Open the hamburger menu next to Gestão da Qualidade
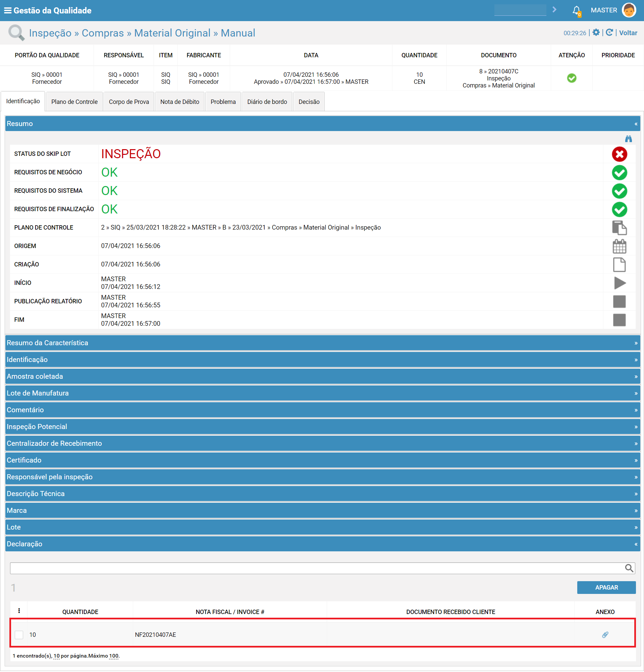The image size is (644, 672). [8, 11]
